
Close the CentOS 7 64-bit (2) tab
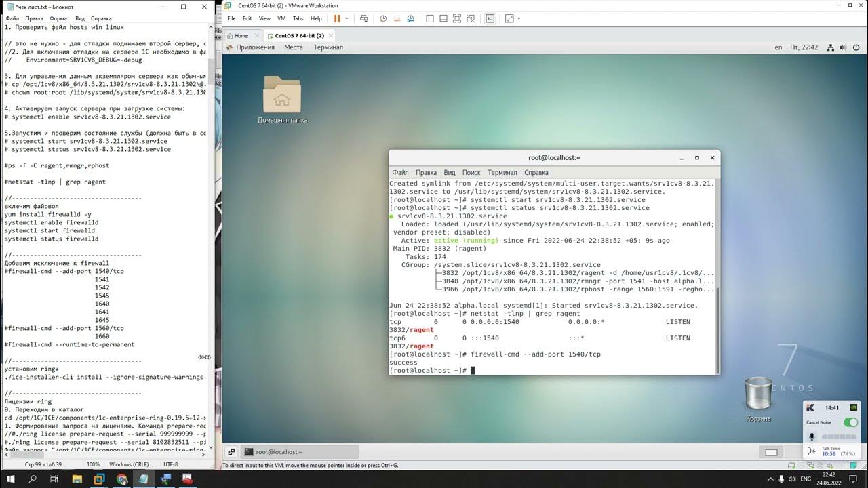point(330,35)
